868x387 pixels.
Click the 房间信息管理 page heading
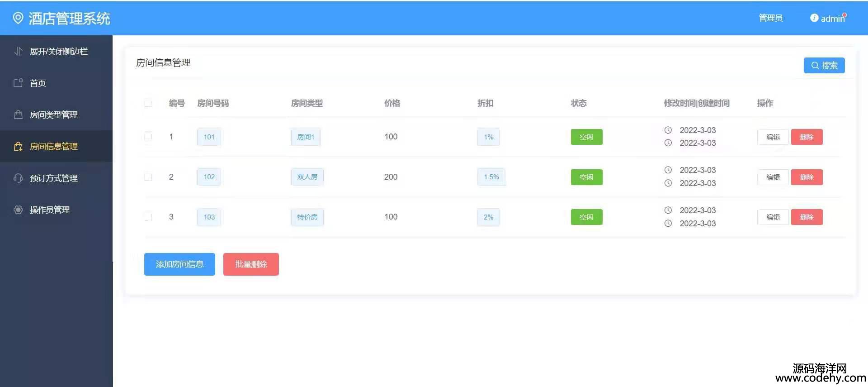(x=163, y=62)
